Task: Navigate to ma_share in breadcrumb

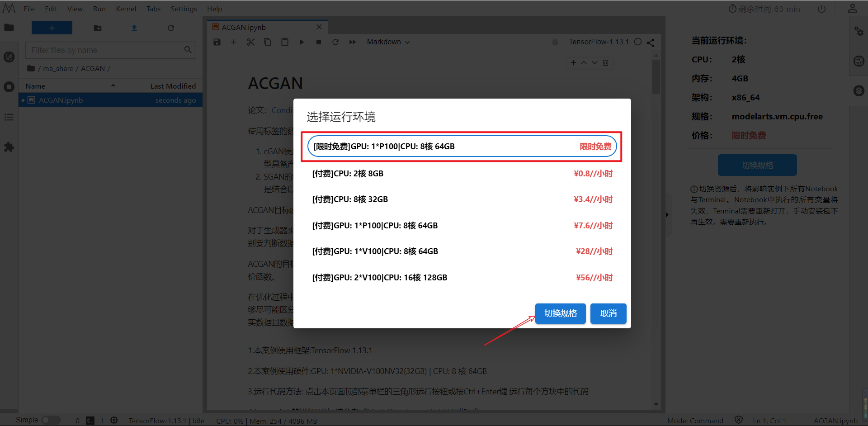Action: [58, 69]
